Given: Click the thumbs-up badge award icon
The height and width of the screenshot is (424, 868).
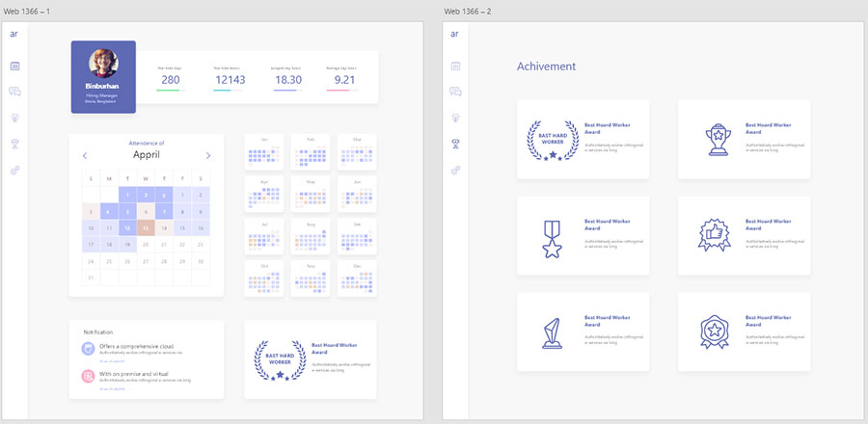Looking at the screenshot, I should [x=714, y=235].
